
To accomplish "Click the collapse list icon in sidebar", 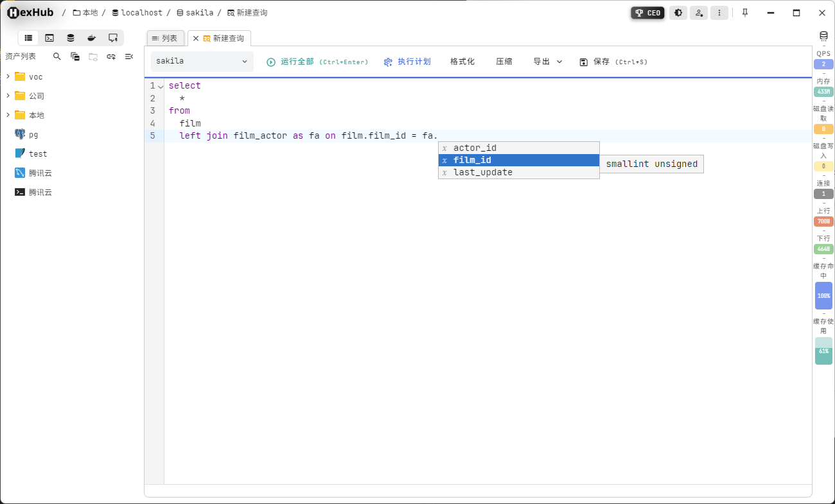I will [128, 56].
